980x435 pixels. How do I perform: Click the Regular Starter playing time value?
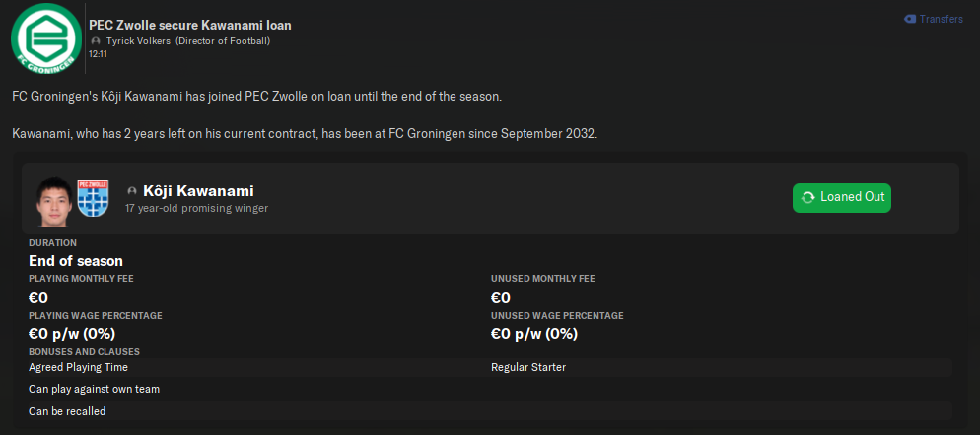coord(527,367)
